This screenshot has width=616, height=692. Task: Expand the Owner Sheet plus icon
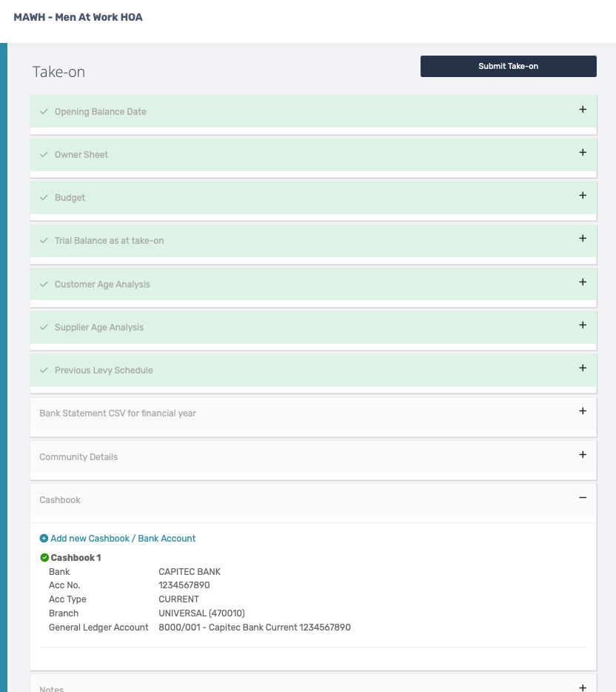coord(583,153)
